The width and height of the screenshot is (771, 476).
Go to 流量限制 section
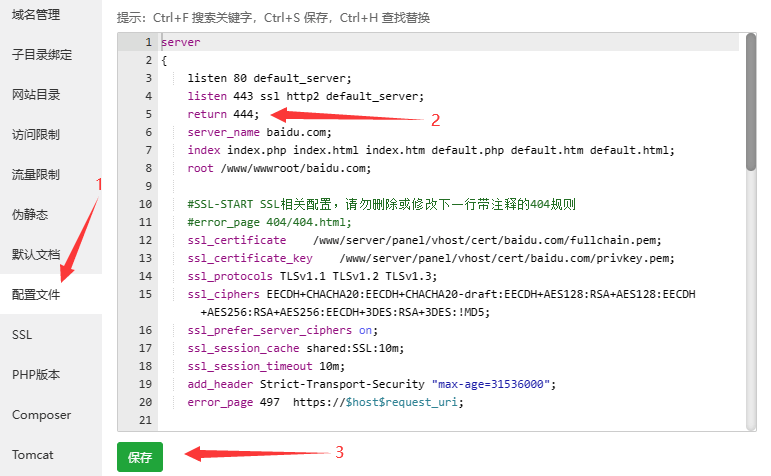pos(36,175)
